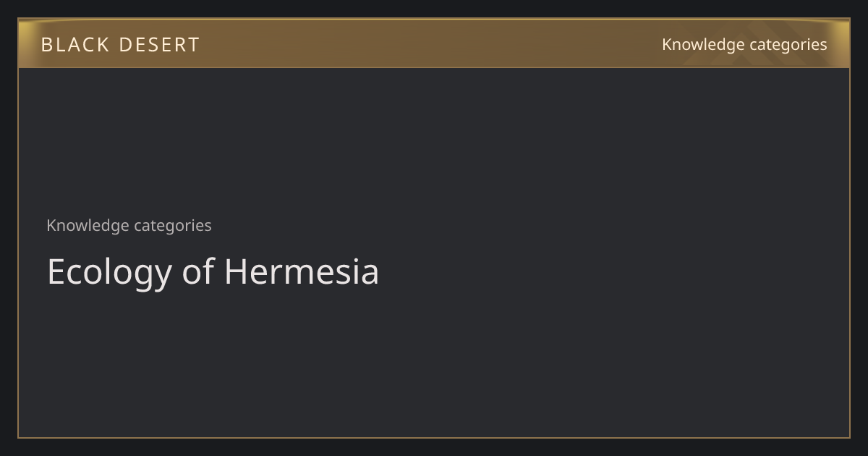The width and height of the screenshot is (868, 456).
Task: Click the BLACK DESERT logo text
Action: (x=120, y=45)
